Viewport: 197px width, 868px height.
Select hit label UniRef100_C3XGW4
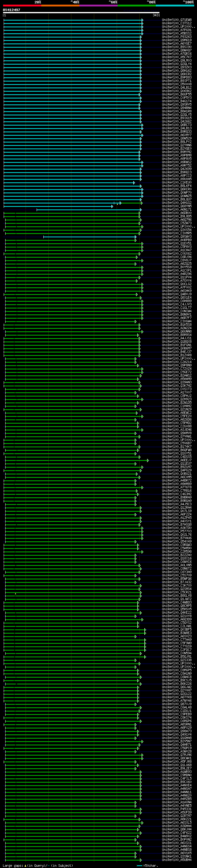[177, 321]
